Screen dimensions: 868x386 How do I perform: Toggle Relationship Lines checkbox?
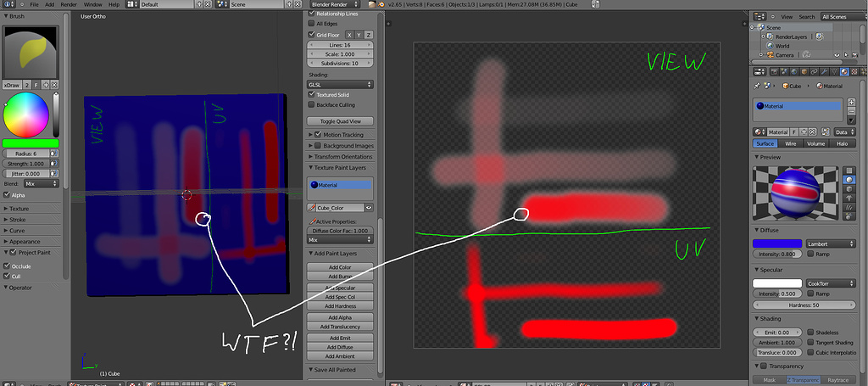tap(312, 14)
